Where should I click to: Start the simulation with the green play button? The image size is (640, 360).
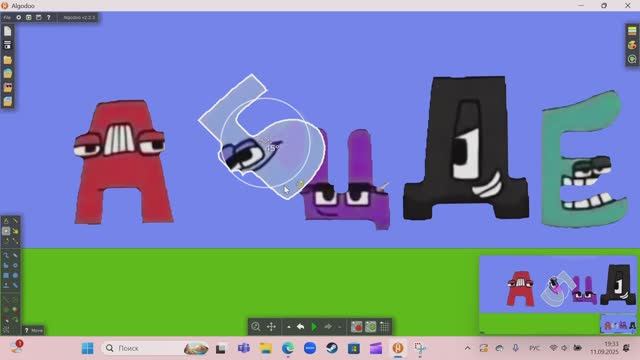[x=314, y=327]
